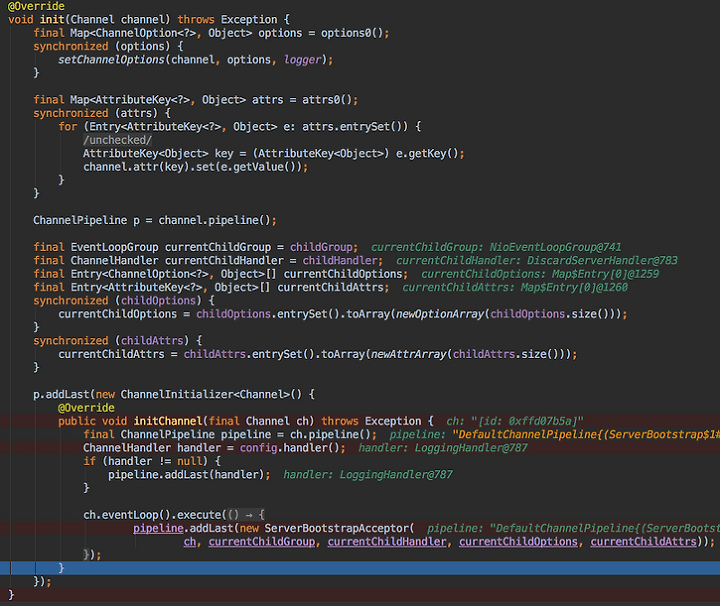Viewport: 720px width, 606px height.
Task: Click hint after 'pipeline.addLast(handler);'
Action: [x=368, y=474]
